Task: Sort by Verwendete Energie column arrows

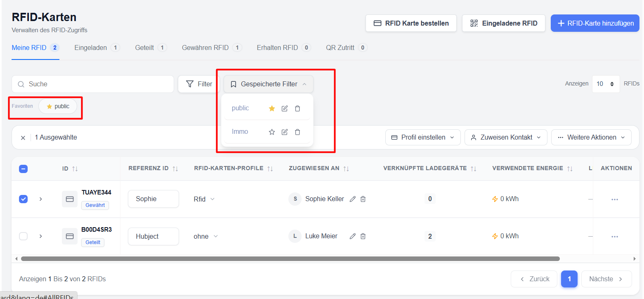Action: click(x=570, y=168)
